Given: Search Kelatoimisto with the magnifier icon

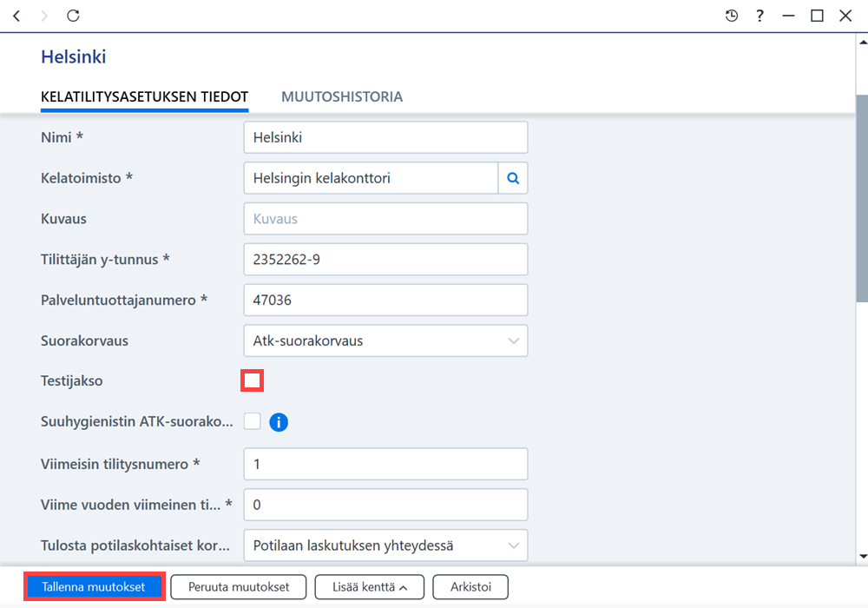Looking at the screenshot, I should click(x=513, y=178).
